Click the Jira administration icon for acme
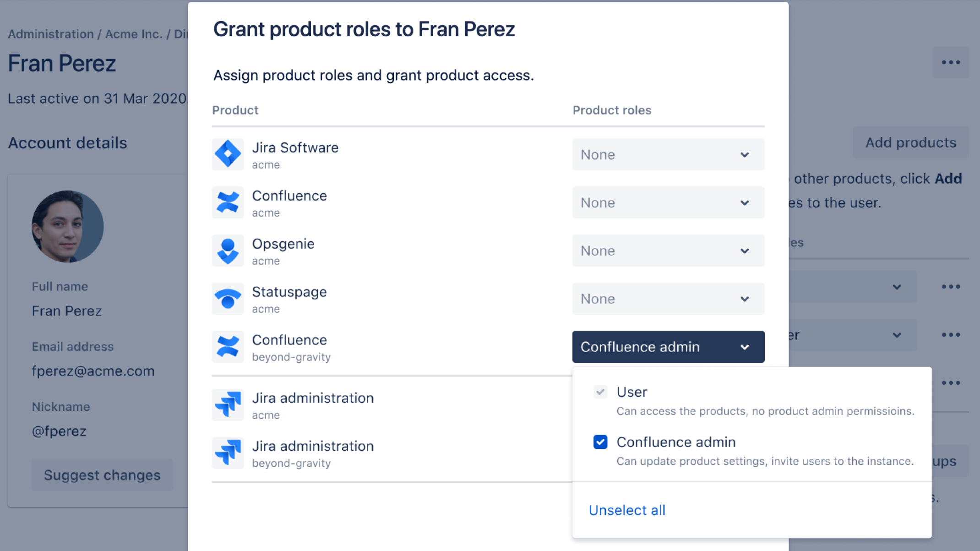Viewport: 980px width, 551px height. [x=228, y=405]
